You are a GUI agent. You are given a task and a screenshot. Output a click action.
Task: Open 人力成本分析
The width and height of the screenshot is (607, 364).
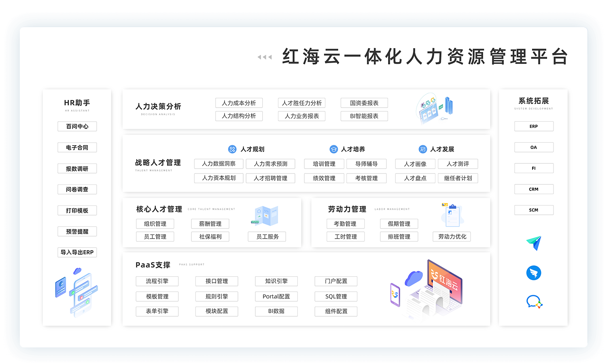point(239,103)
